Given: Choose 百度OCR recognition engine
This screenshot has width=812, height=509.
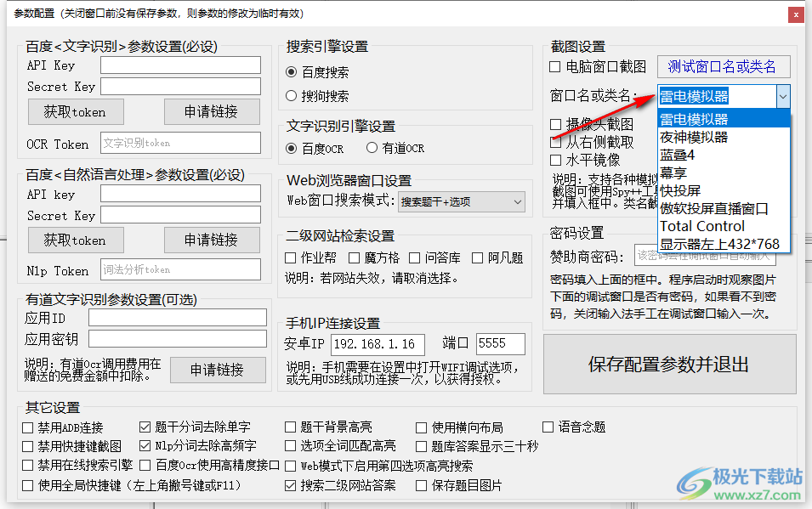Looking at the screenshot, I should point(292,148).
